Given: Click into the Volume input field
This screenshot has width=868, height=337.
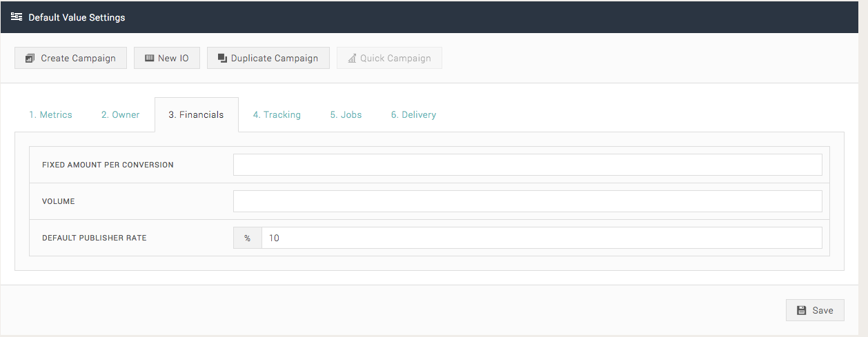Looking at the screenshot, I should coord(528,201).
